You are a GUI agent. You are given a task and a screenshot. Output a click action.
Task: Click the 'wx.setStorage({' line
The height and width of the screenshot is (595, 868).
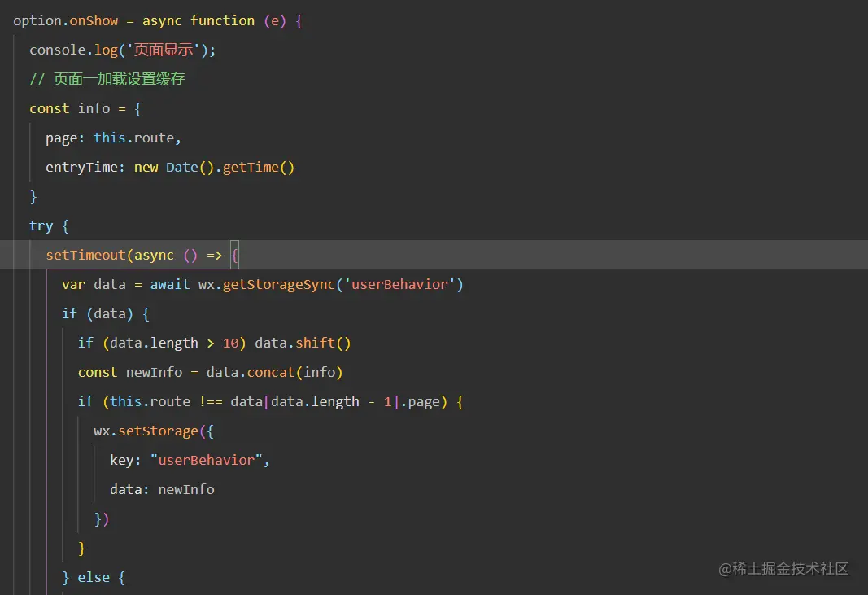[153, 431]
